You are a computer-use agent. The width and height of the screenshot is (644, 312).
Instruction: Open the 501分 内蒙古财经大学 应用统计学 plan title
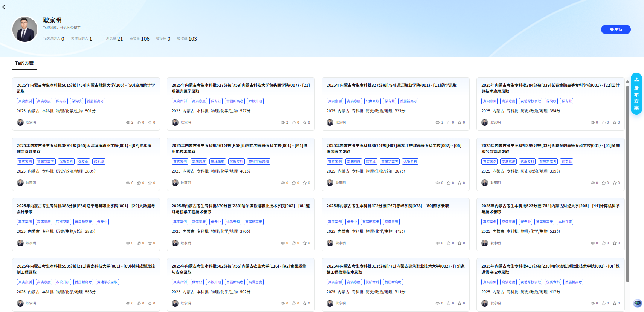click(86, 88)
